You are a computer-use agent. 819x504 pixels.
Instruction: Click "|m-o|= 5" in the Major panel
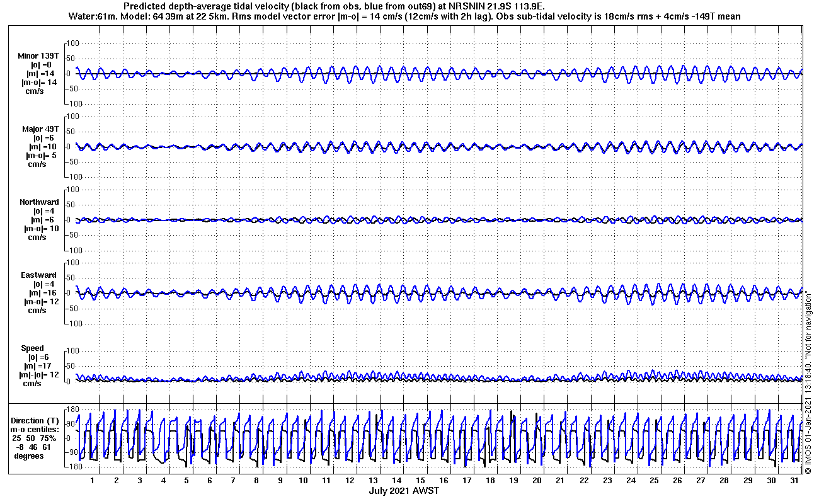click(x=42, y=156)
